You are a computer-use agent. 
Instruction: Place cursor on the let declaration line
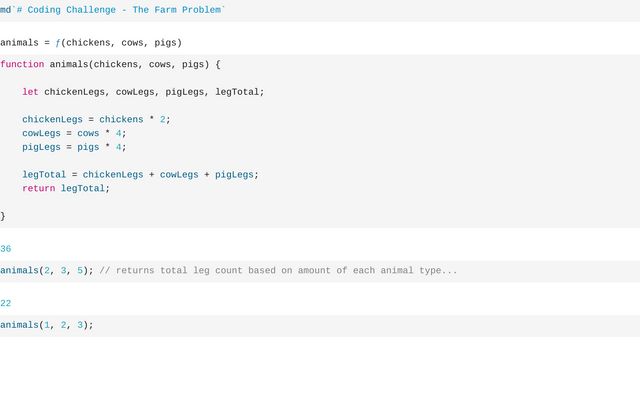click(143, 92)
